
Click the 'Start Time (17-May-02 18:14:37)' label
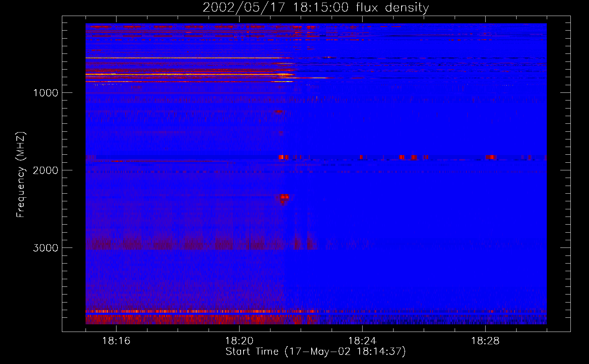tap(316, 352)
